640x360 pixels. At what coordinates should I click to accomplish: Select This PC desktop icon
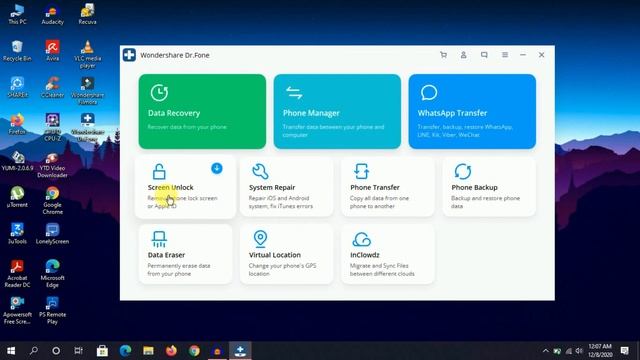click(17, 14)
